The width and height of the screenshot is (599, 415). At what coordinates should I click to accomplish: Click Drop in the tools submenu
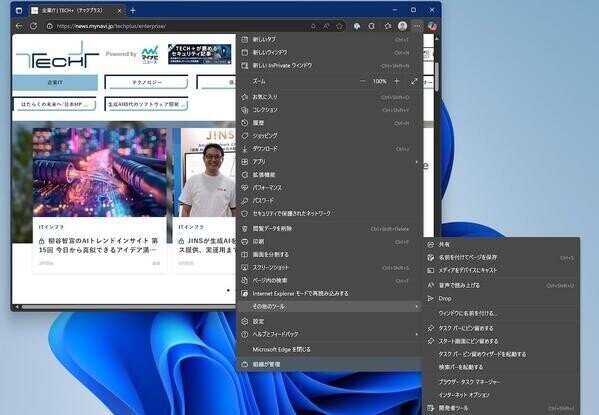[x=501, y=298]
